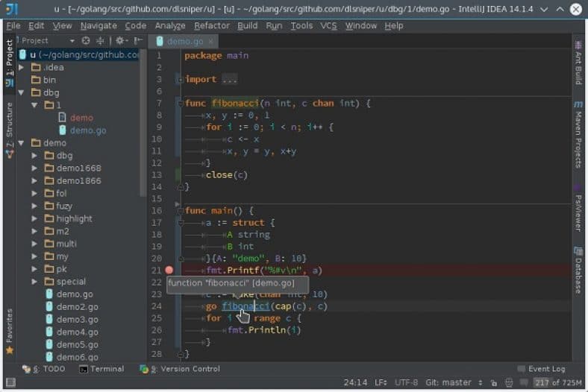
Task: Open the Terminal tool window
Action: pos(102,369)
